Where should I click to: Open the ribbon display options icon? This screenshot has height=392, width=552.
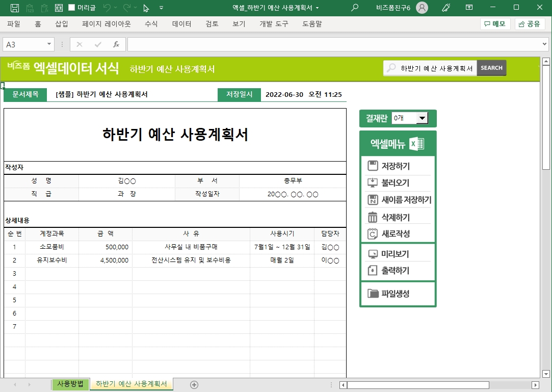(469, 8)
